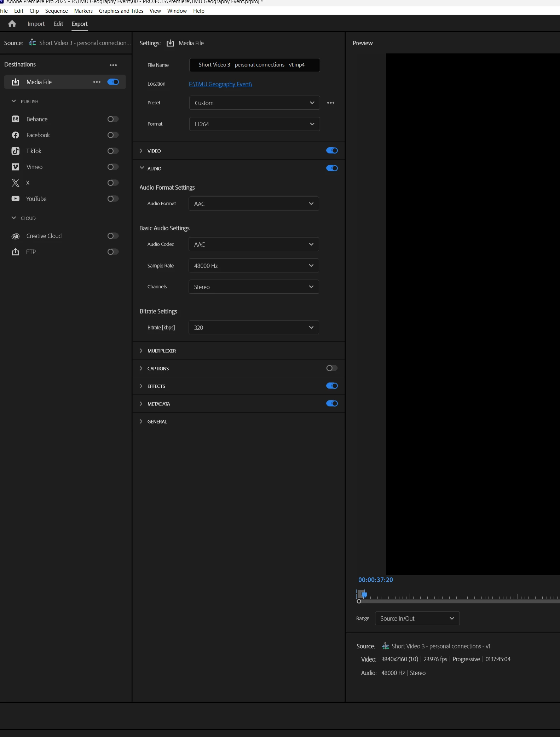
Task: Open the Range Source In/Out dropdown
Action: tap(417, 618)
